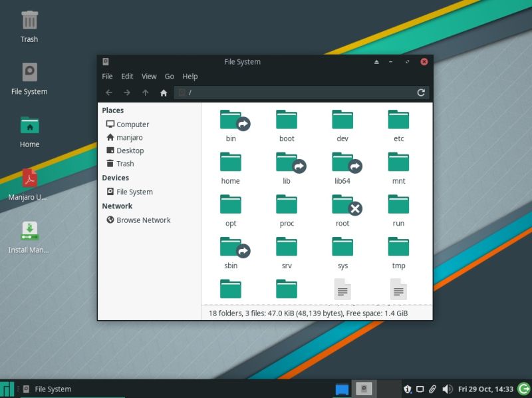
Task: Open the bin symlink folder
Action: pyautogui.click(x=231, y=123)
